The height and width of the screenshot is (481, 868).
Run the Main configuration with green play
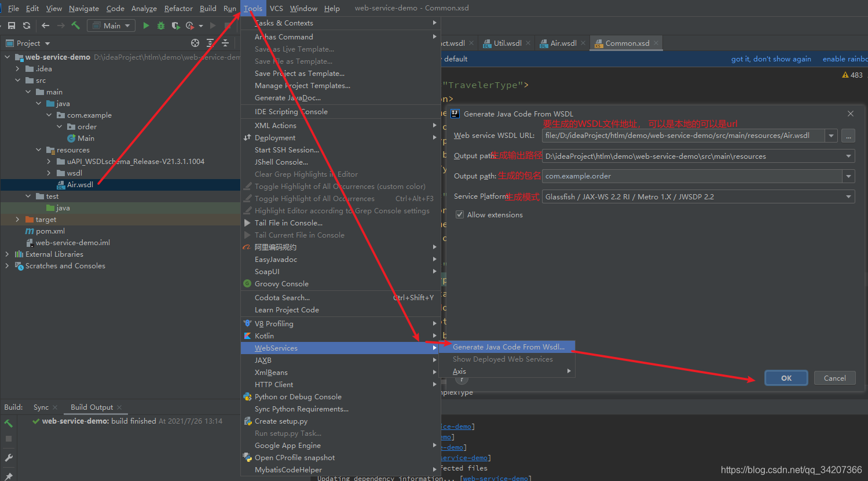coord(146,25)
